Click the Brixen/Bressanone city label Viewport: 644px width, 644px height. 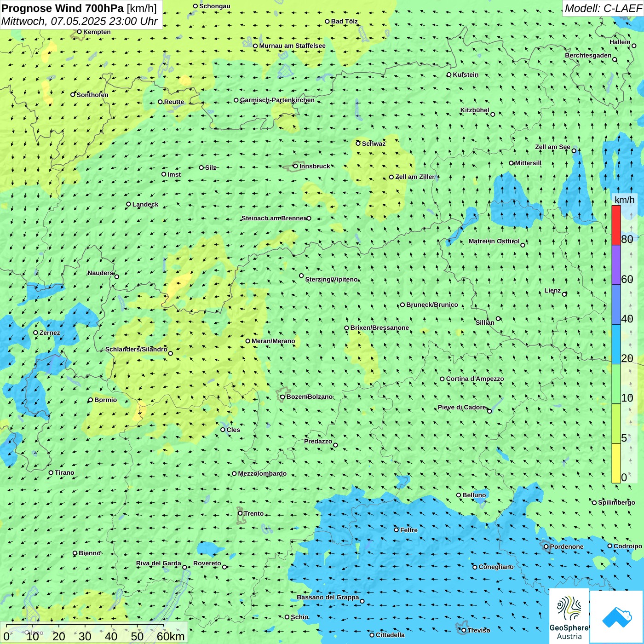pyautogui.click(x=379, y=328)
